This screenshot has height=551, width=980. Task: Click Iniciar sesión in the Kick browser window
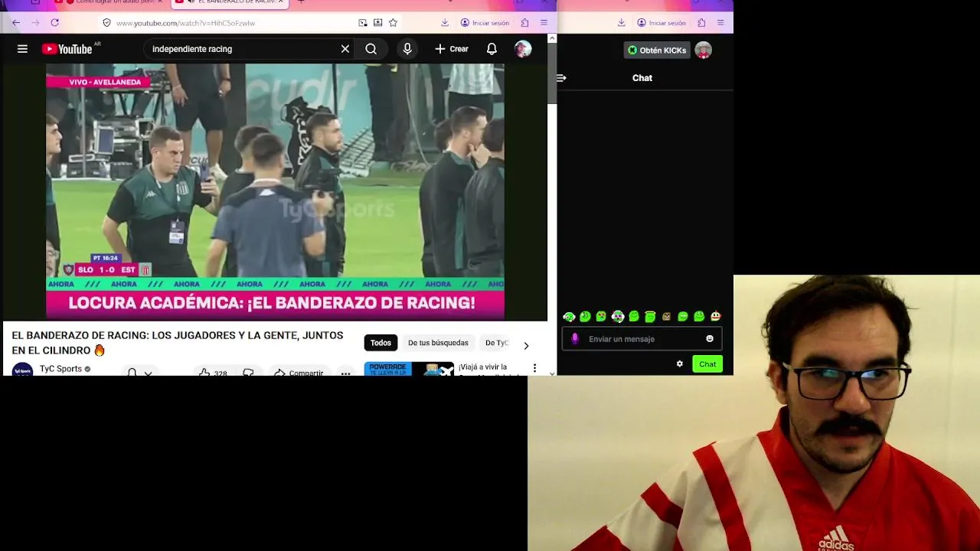[662, 23]
